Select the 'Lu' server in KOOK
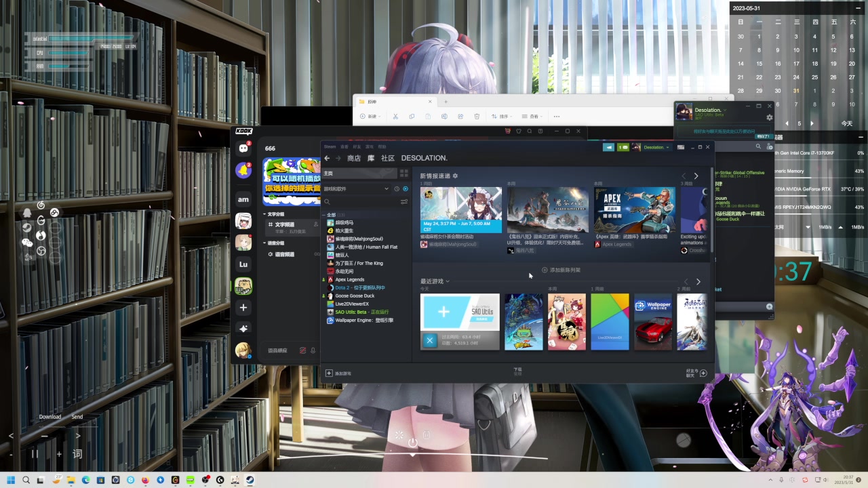Screen dimensions: 868x488 click(243, 264)
